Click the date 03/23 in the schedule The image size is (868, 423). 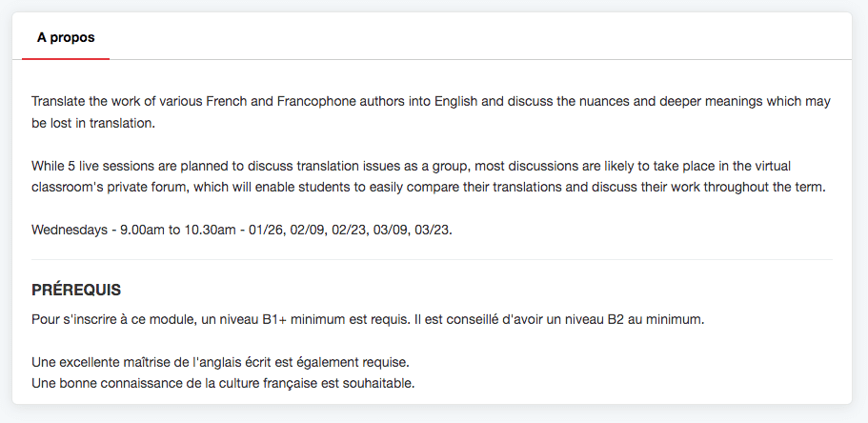point(432,230)
